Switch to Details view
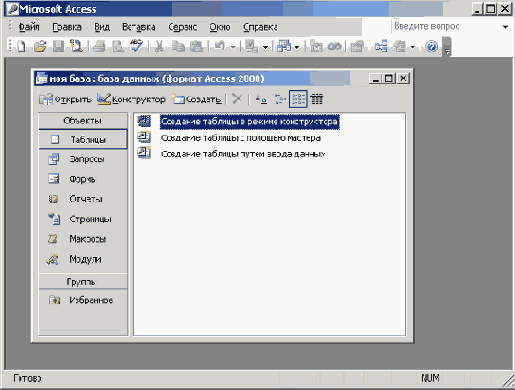Image resolution: width=515 pixels, height=390 pixels. pos(317,99)
